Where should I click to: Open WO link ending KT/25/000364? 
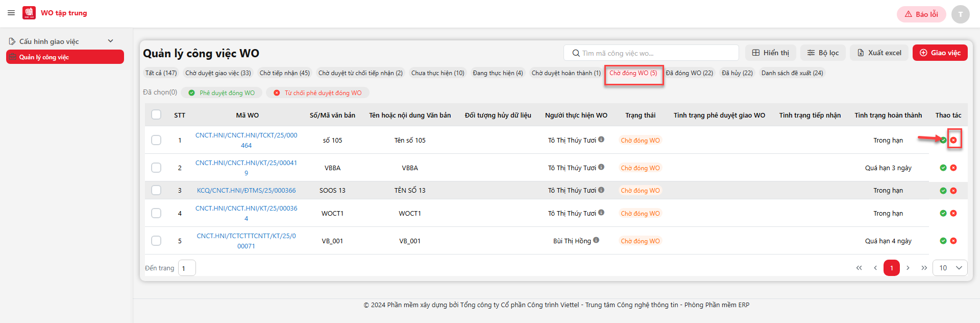246,213
